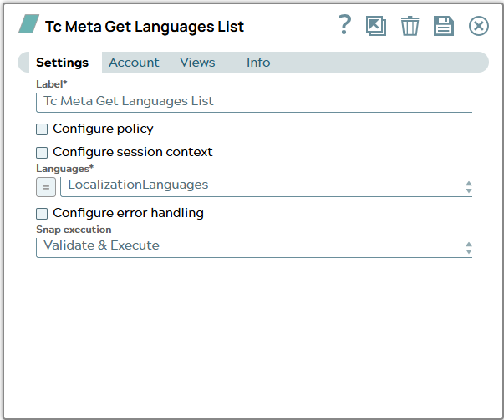The height and width of the screenshot is (420, 504).
Task: Enable the Configure error handling checkbox
Action: click(x=42, y=214)
